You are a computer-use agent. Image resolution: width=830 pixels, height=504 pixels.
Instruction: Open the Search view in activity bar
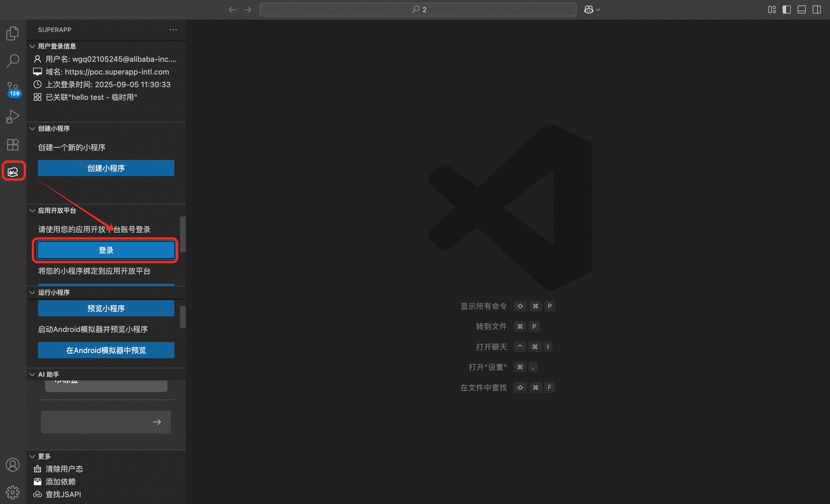click(x=13, y=61)
